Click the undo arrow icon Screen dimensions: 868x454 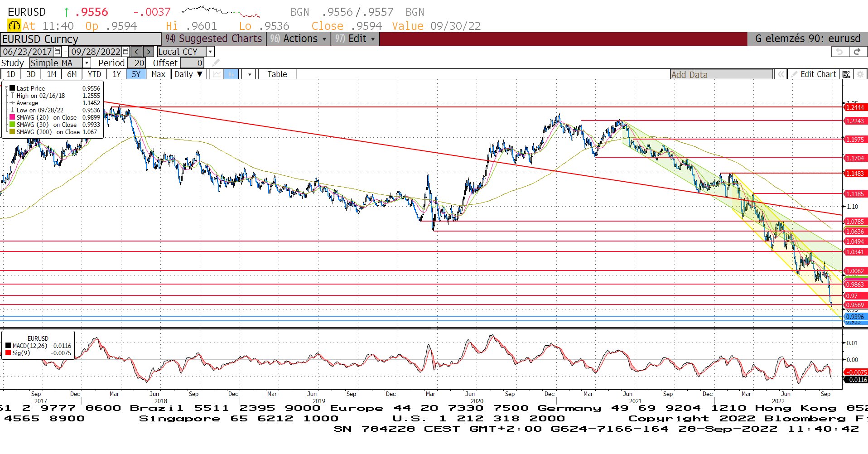coord(839,52)
